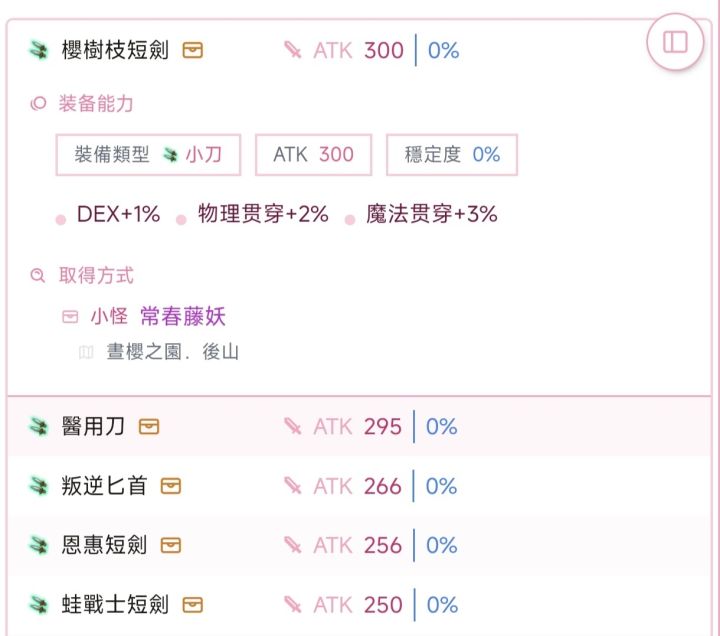720x636 pixels.
Task: Toggle the sidebar panel button
Action: (675, 42)
